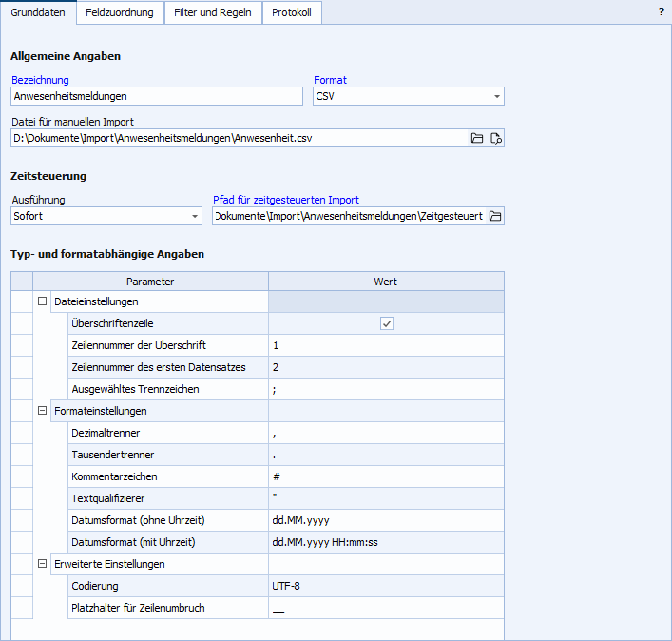Select the Ausgewähltes Trennzeichen value cell
The width and height of the screenshot is (672, 641).
(385, 389)
